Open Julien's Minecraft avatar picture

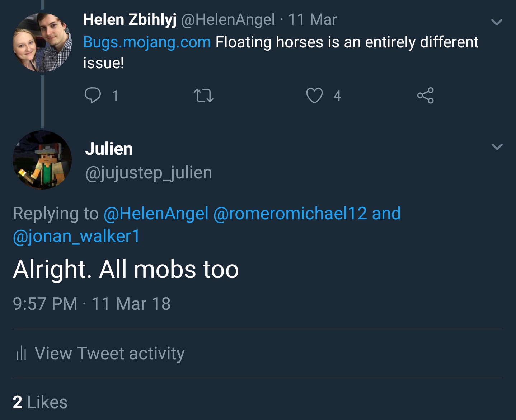click(x=42, y=160)
